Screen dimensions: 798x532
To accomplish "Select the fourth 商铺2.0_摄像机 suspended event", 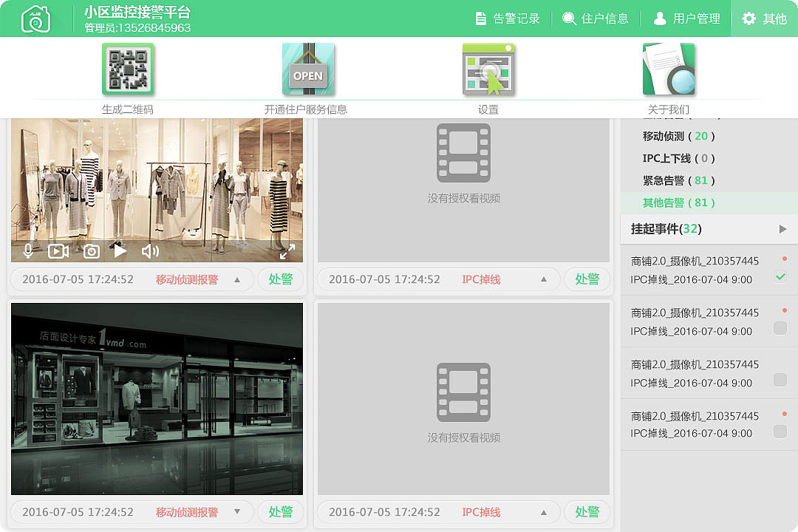I will point(709,425).
